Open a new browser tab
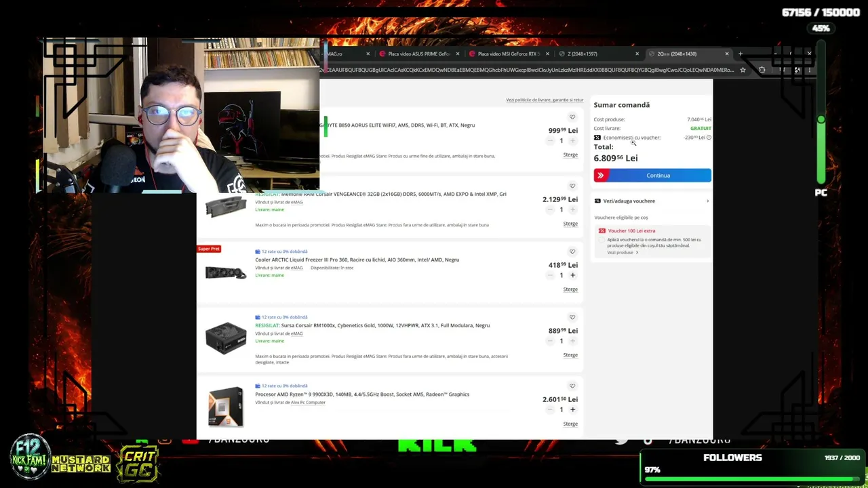 [x=741, y=54]
